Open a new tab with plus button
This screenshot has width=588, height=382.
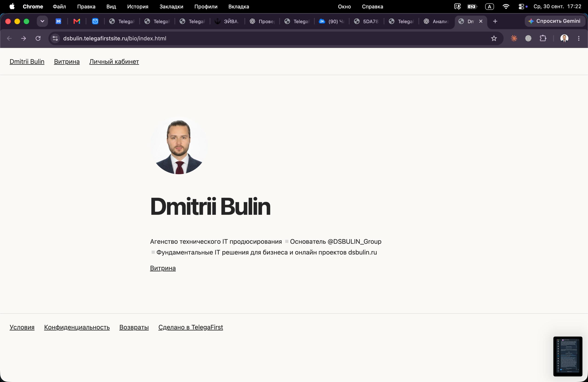(x=495, y=22)
